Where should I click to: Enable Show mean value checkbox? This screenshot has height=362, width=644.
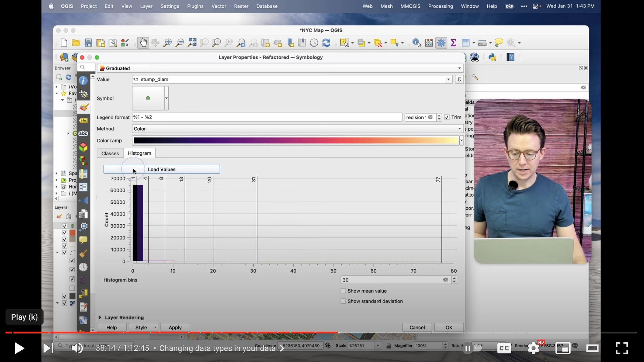pyautogui.click(x=343, y=291)
